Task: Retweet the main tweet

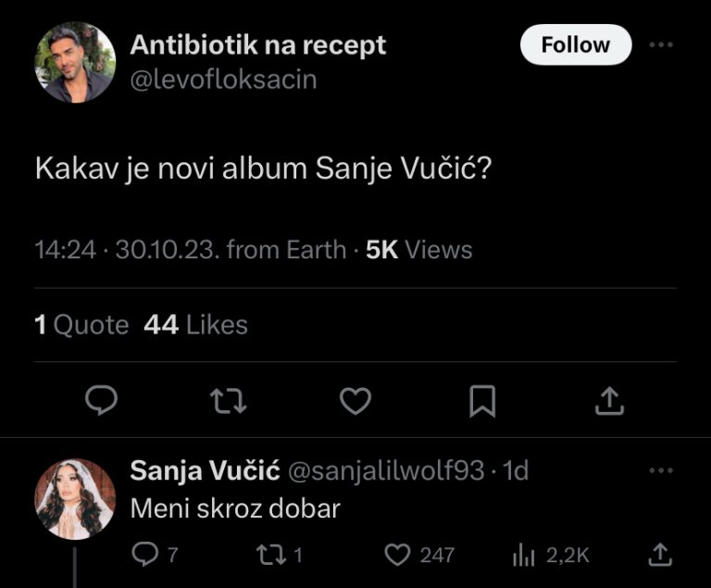Action: point(228,400)
